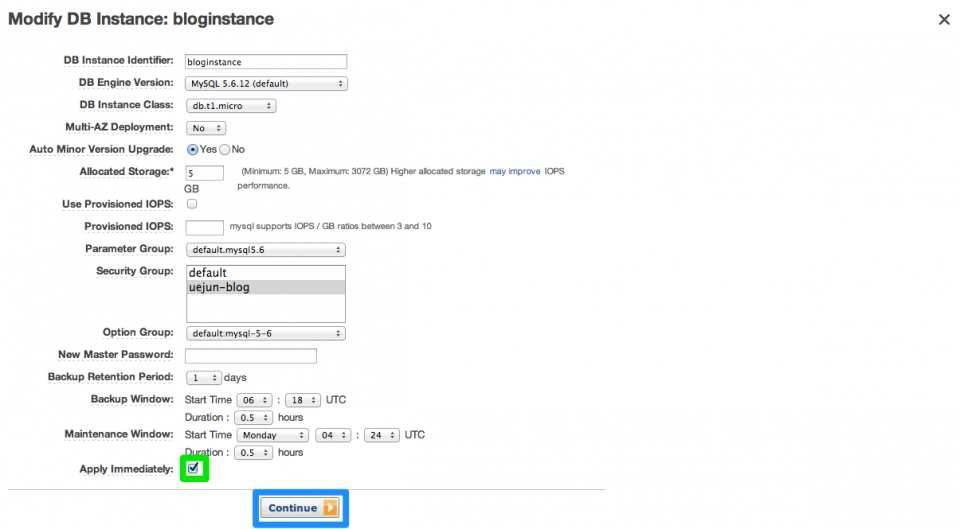Open the Maintenance Window day dropdown showing Monday

click(x=272, y=435)
